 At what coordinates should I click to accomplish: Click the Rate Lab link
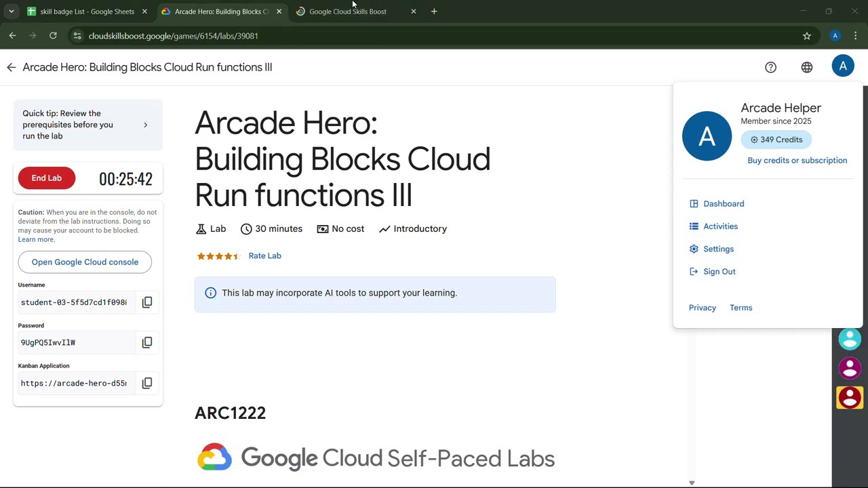point(264,256)
